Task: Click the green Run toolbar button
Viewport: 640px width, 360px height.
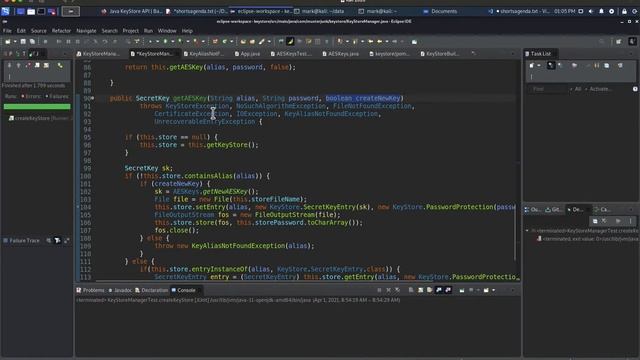Action: pyautogui.click(x=165, y=41)
